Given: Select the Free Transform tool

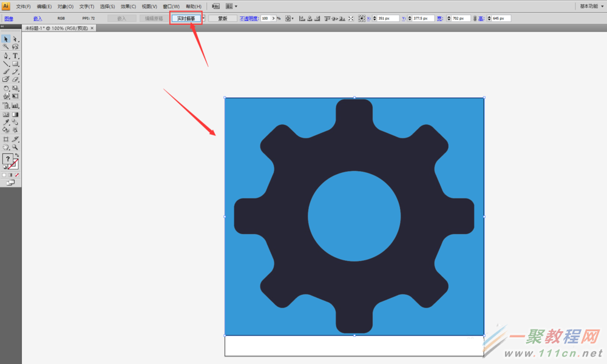Looking at the screenshot, I should click(x=15, y=96).
